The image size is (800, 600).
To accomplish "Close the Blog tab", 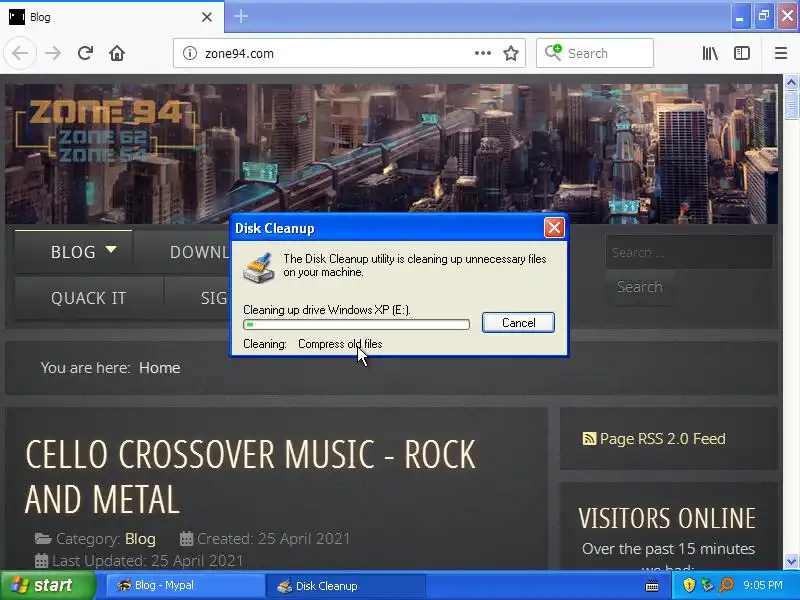I will [x=207, y=17].
